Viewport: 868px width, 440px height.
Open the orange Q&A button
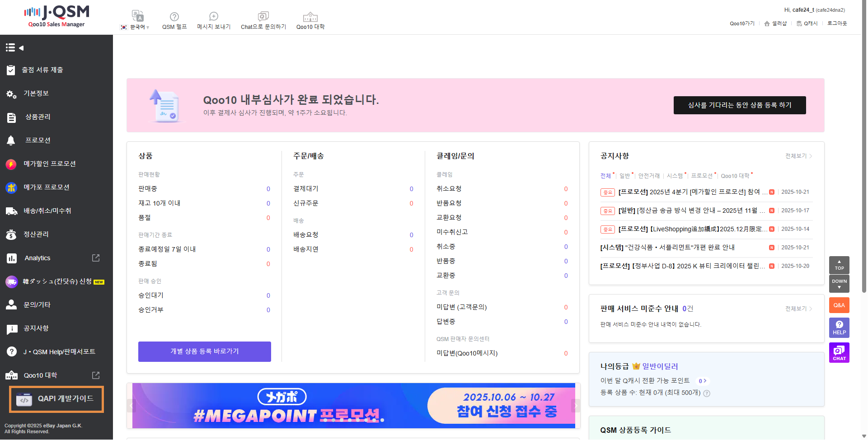coord(839,305)
